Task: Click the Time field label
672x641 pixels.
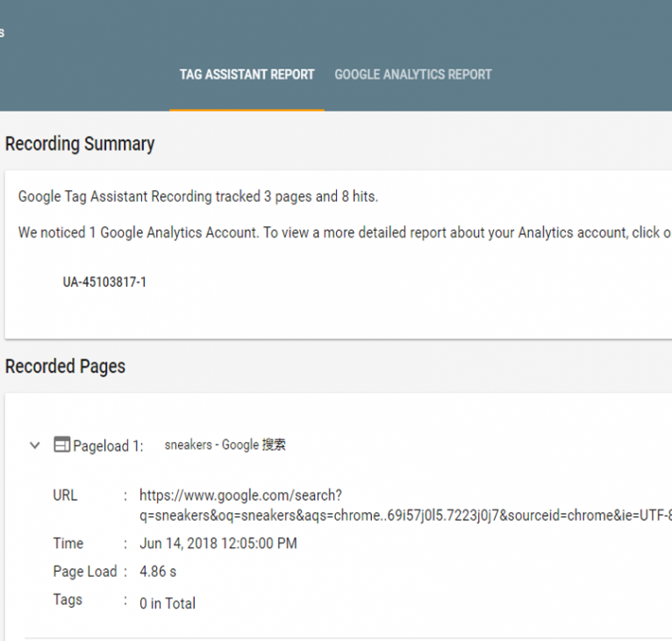Action: (x=68, y=544)
